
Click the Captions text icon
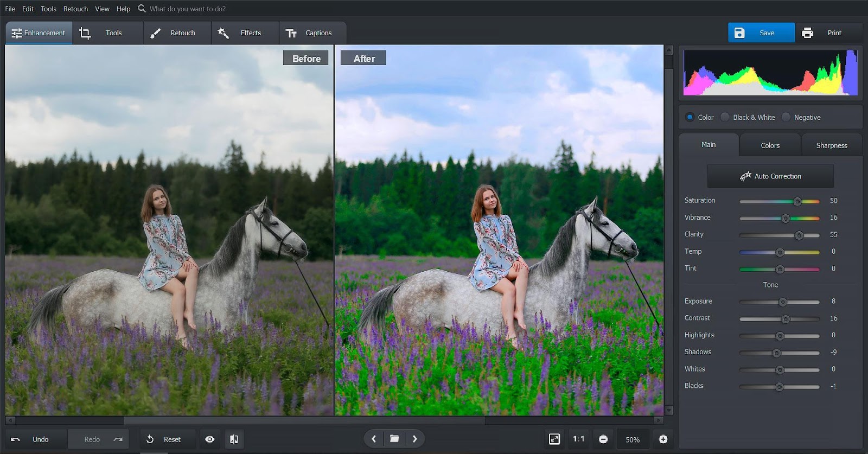point(291,33)
